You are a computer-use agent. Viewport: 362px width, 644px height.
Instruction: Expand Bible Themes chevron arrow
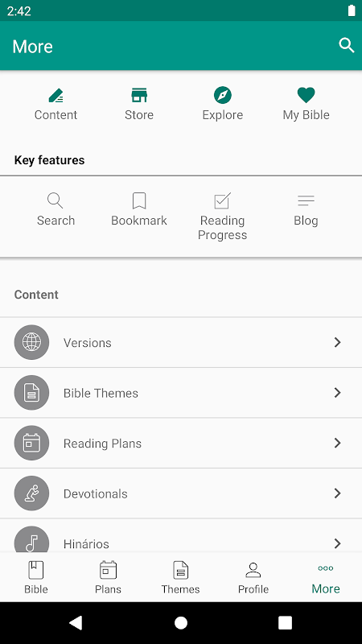tap(337, 393)
